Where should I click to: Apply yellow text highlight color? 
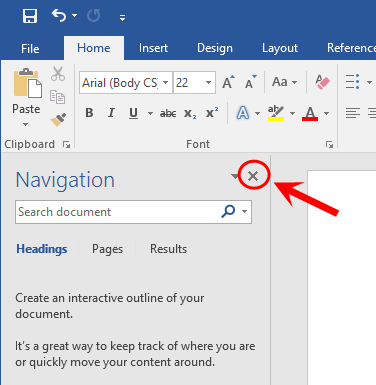[276, 113]
